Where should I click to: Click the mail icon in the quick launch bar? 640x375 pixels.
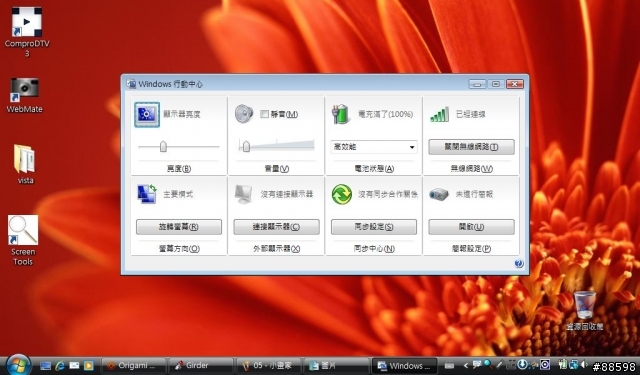(x=74, y=366)
